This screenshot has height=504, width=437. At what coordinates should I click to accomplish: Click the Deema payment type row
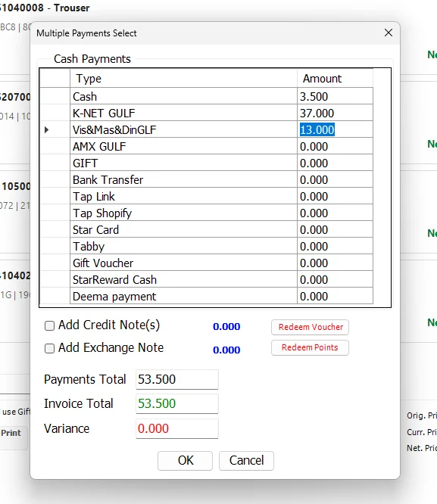tap(183, 296)
